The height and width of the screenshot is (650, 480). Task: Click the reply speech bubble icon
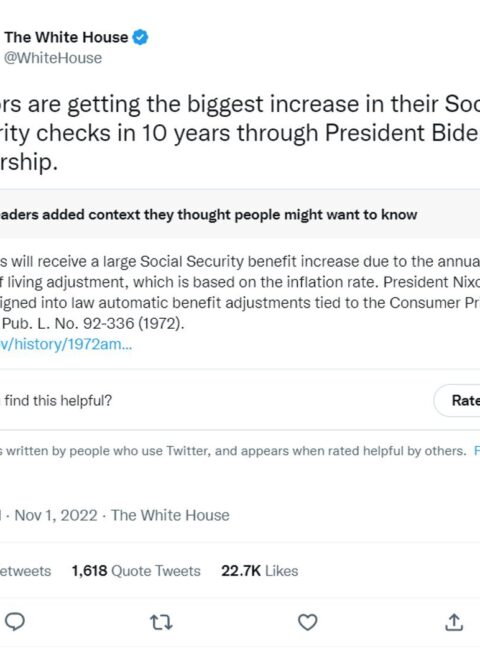pyautogui.click(x=15, y=621)
